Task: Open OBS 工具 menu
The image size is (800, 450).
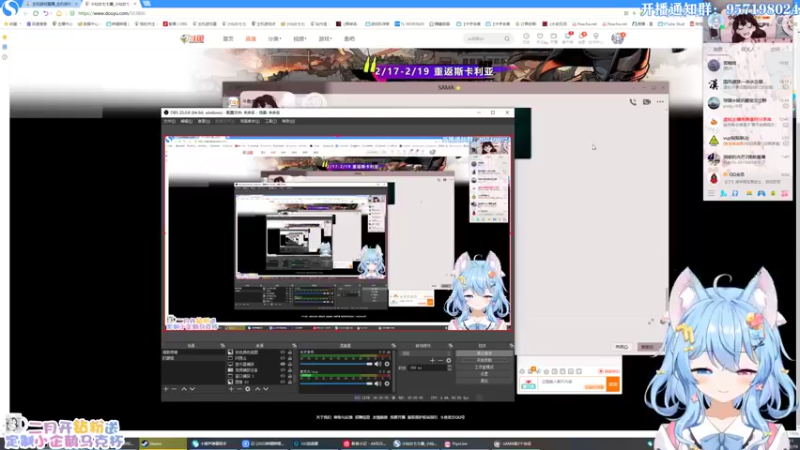Action: point(270,121)
